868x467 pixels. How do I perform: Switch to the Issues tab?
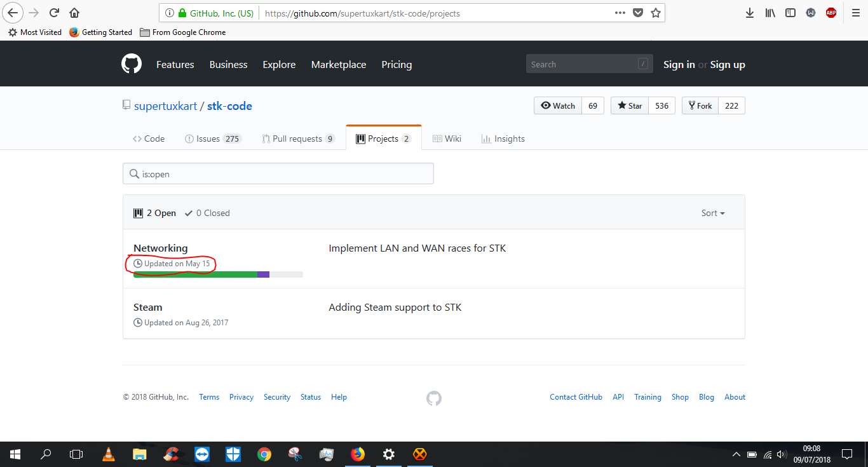click(x=212, y=139)
